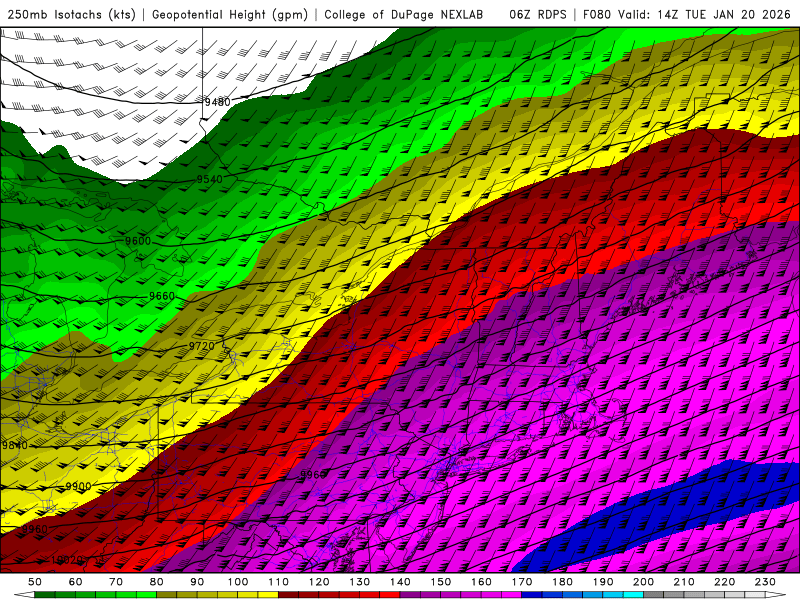Screen dimensions: 800x600
Task: Click the '70' value on the color scale
Action: [x=116, y=582]
